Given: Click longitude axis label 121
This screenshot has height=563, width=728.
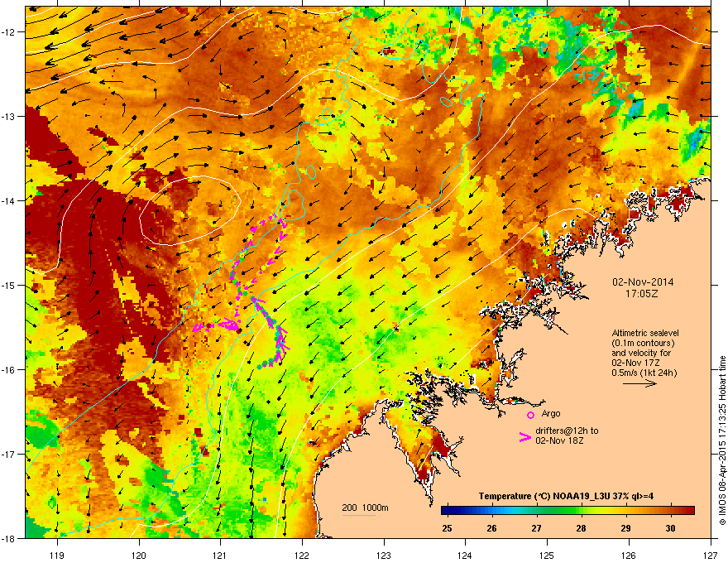Looking at the screenshot, I should click(x=220, y=555).
